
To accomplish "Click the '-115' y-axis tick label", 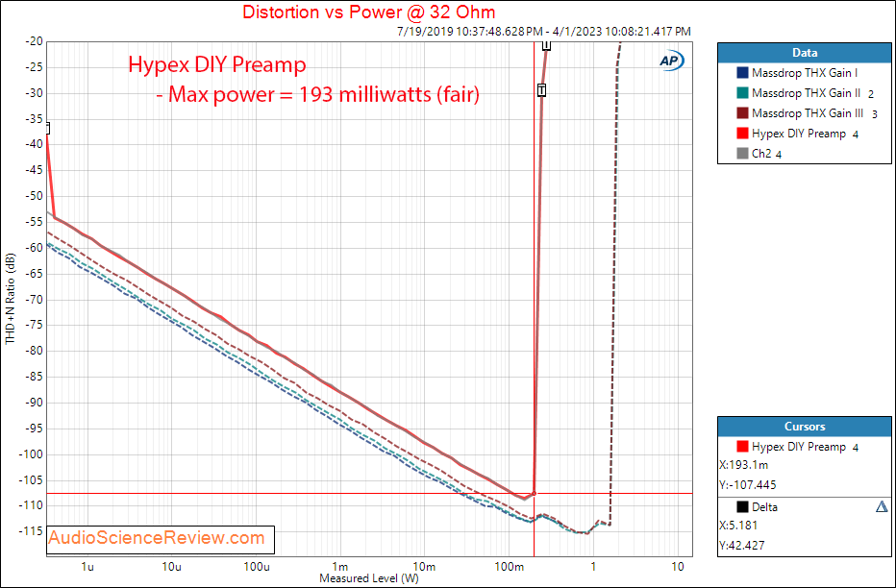I will click(32, 531).
